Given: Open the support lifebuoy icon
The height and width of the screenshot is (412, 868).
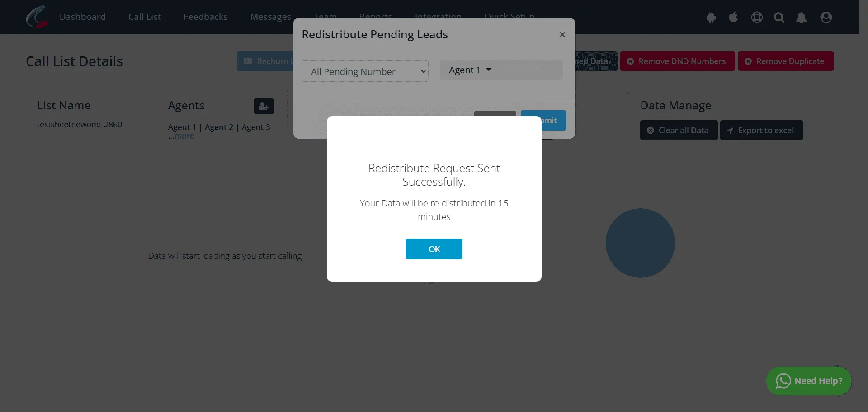Looking at the screenshot, I should 757,17.
